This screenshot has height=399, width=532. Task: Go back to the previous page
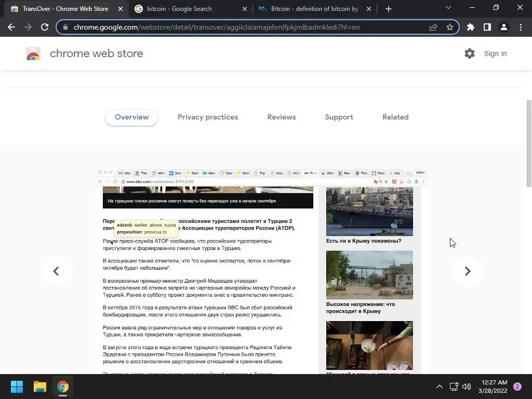tap(11, 27)
